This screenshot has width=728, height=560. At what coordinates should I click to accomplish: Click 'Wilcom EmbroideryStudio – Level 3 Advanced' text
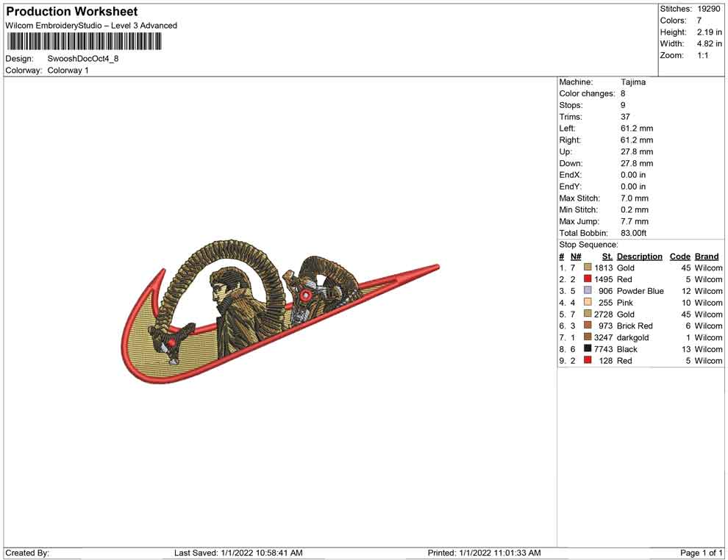point(91,26)
